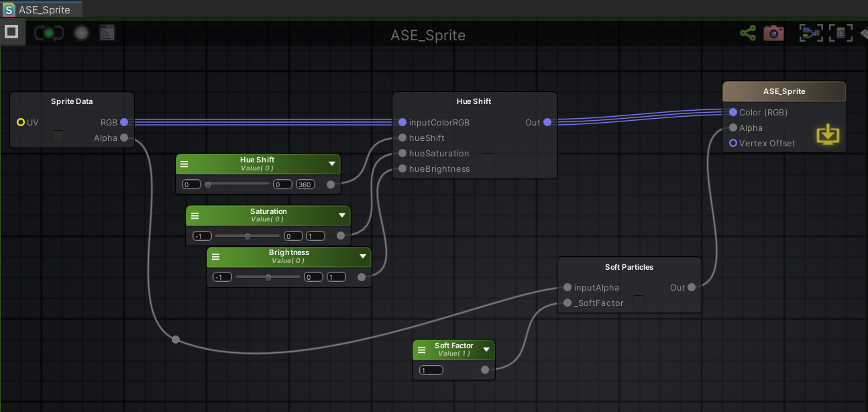The image size is (868, 412).
Task: Open dropdown arrow on Brightness property
Action: tap(363, 256)
